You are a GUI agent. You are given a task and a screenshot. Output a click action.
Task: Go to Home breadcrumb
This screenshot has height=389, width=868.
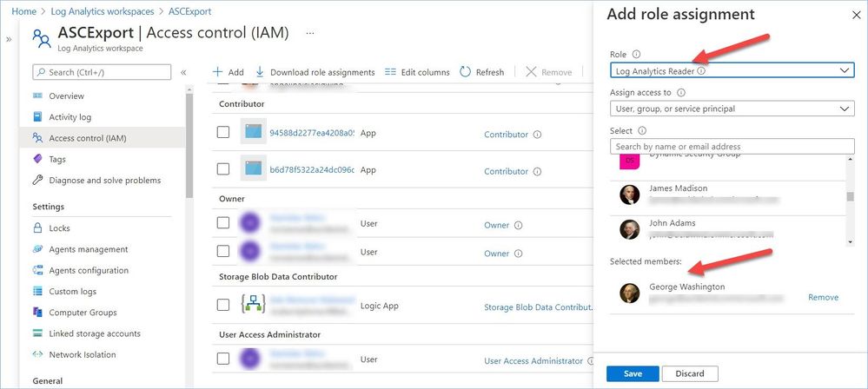click(x=23, y=11)
